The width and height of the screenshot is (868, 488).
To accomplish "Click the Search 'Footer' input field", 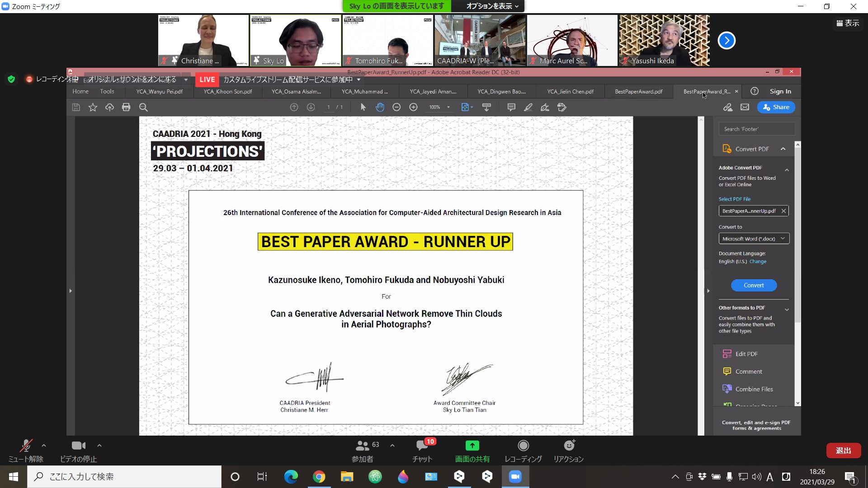I will [x=756, y=129].
